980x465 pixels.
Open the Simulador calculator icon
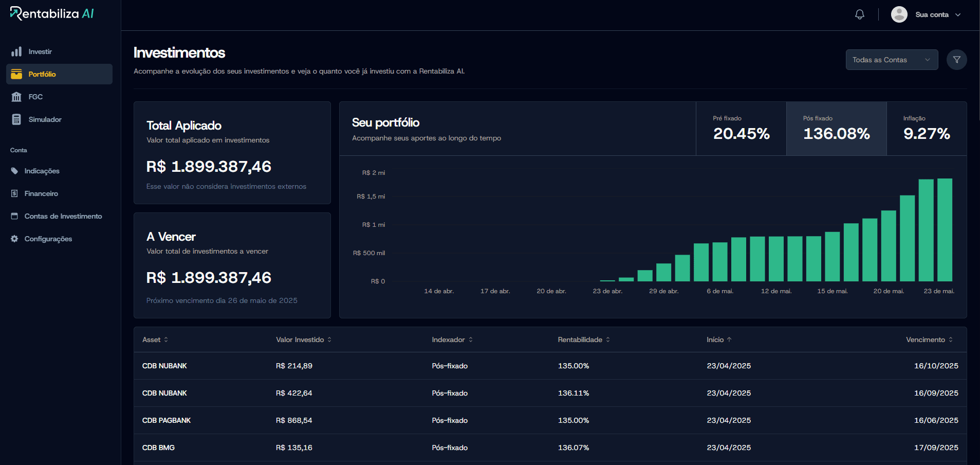(15, 119)
